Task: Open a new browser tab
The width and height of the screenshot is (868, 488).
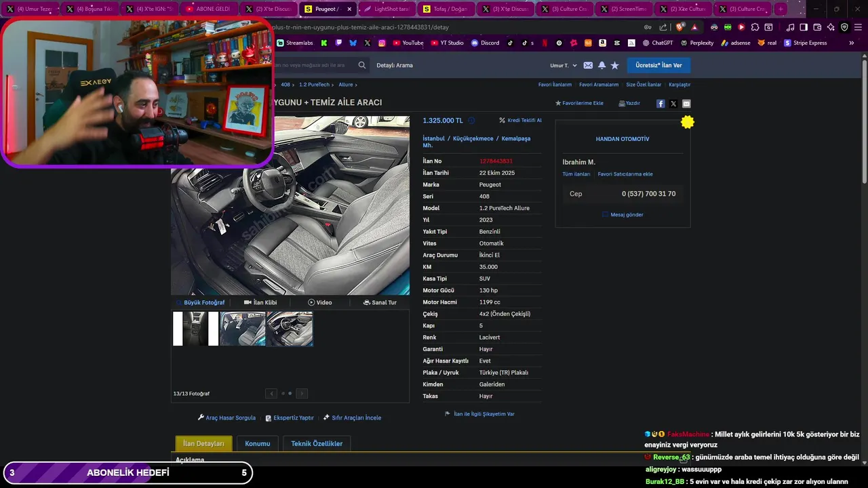Action: pyautogui.click(x=781, y=9)
